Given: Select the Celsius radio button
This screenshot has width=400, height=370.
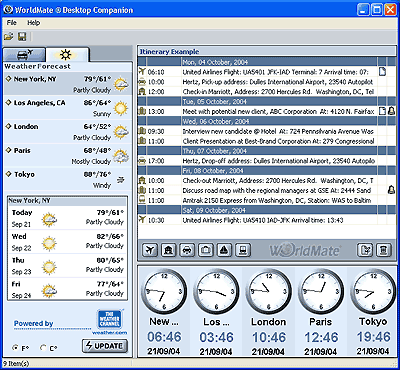Looking at the screenshot, I should [43, 348].
